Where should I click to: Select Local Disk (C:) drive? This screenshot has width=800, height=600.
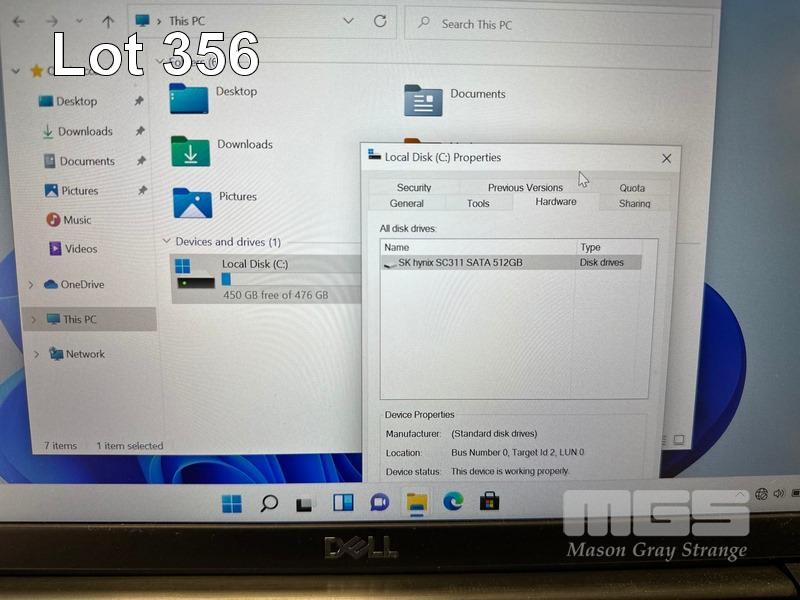[x=255, y=264]
